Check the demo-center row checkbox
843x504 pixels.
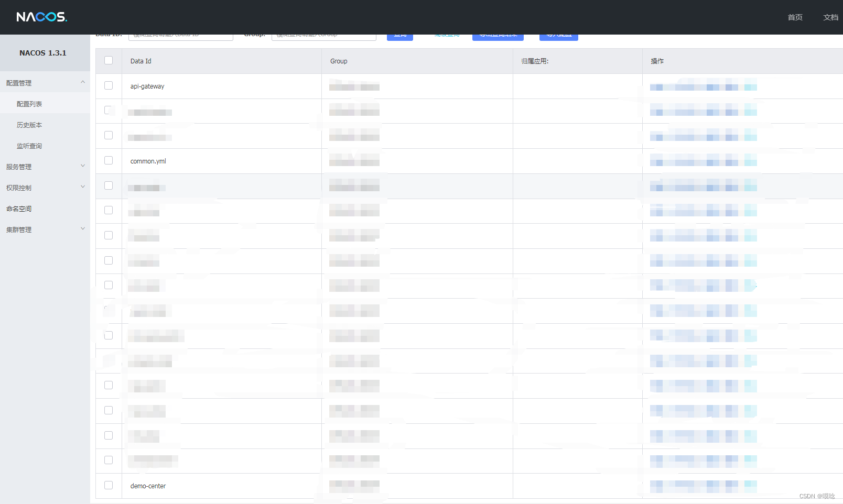click(109, 485)
